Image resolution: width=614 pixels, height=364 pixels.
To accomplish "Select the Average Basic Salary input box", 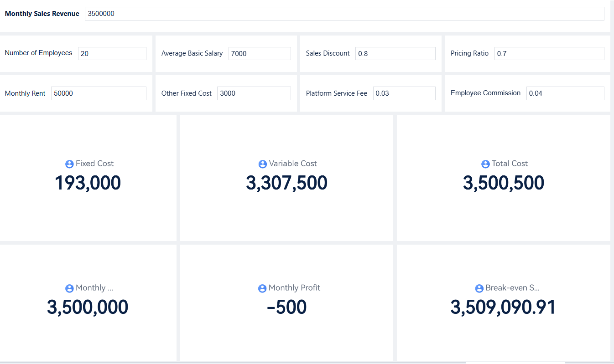I will coord(259,53).
